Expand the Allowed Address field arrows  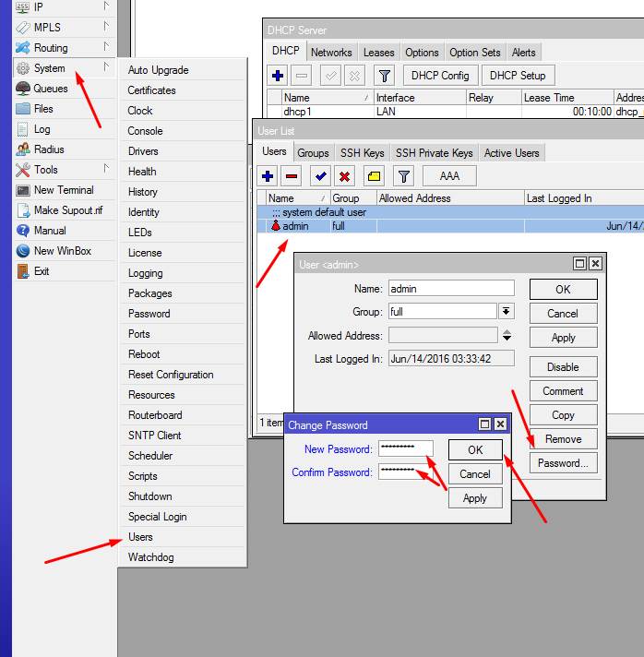[x=507, y=336]
